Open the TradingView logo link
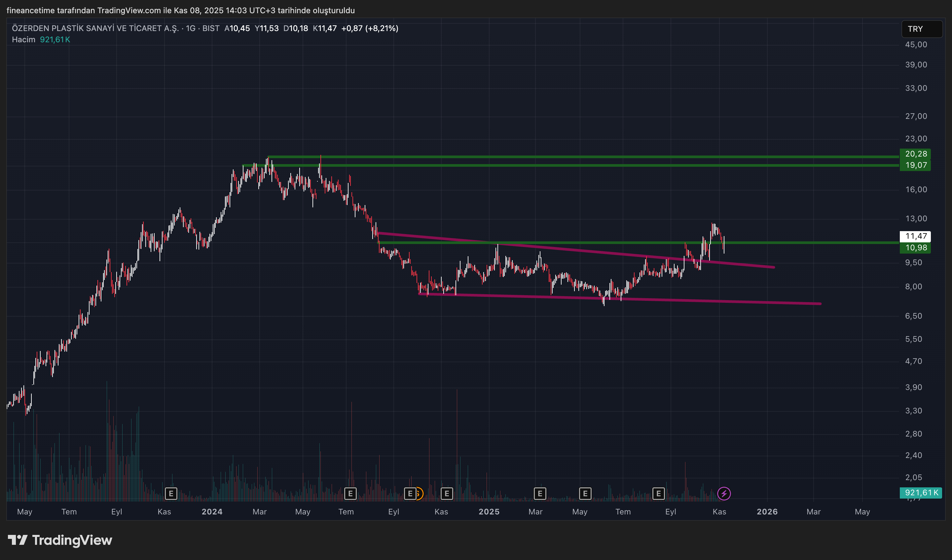This screenshot has height=560, width=952. 60,540
